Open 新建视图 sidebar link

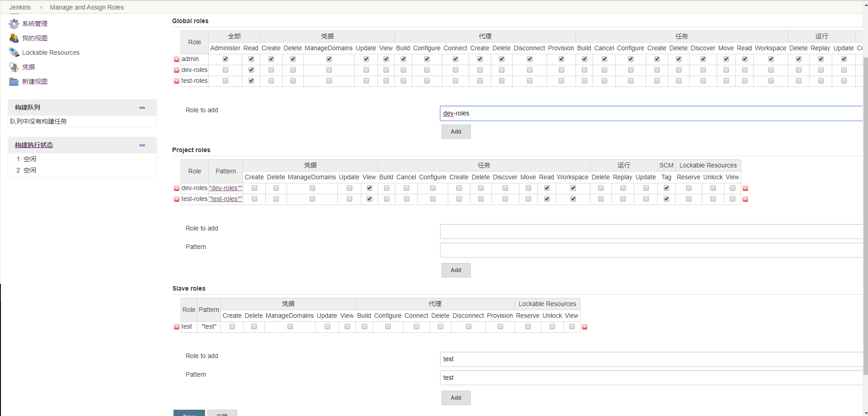35,81
